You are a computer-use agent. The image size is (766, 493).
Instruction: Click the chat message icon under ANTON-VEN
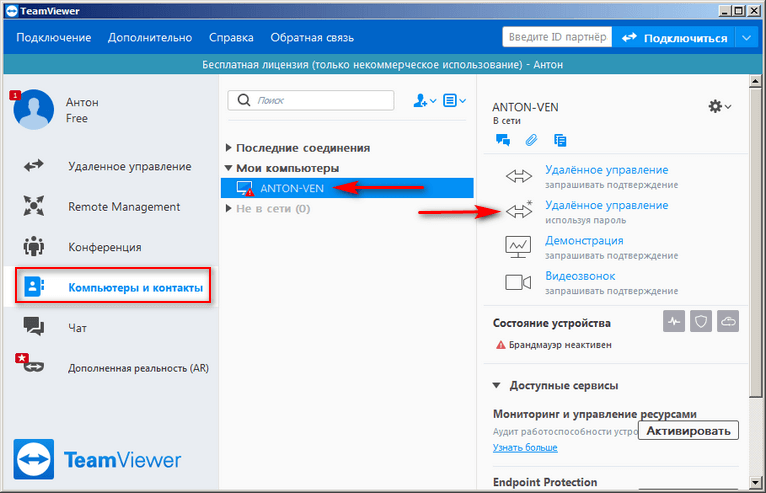point(503,141)
